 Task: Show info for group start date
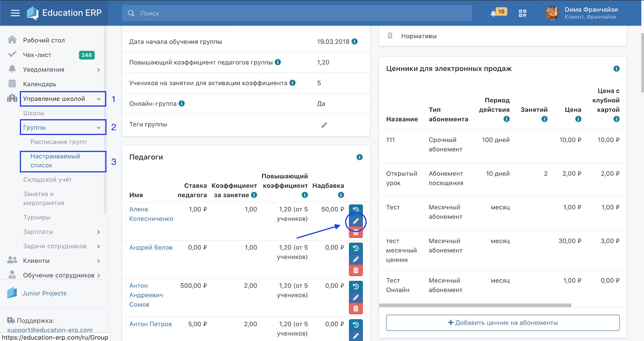point(355,42)
